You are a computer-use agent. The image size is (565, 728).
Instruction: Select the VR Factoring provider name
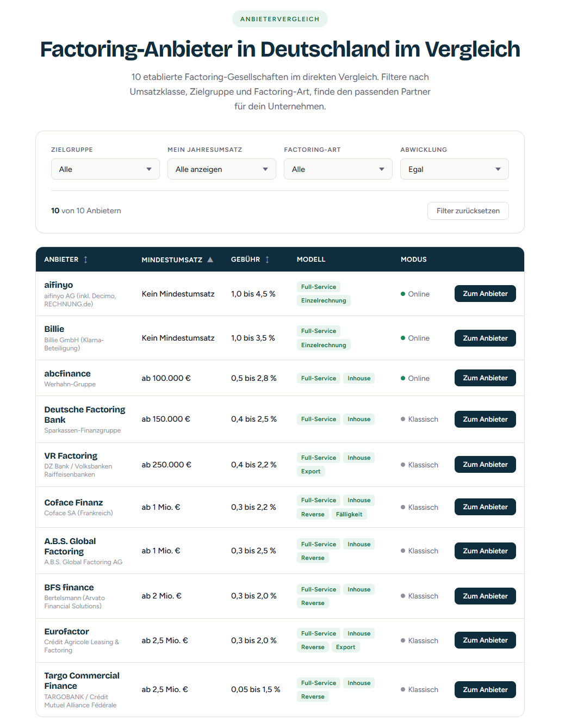coord(71,455)
